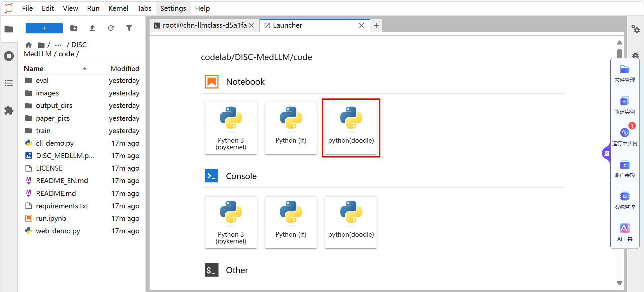
Task: Open the Extension Manager puzzle icon
Action: 9,110
